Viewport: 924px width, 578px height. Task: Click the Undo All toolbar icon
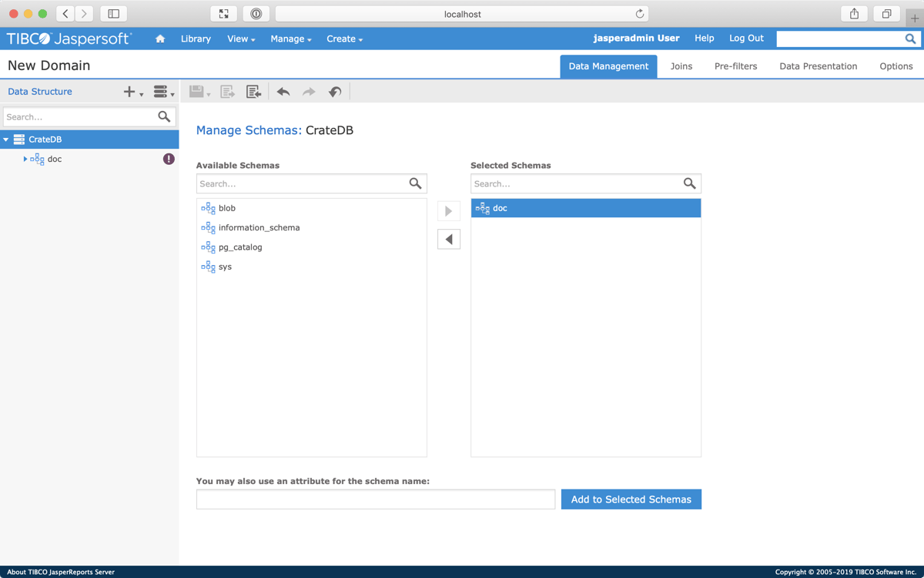click(334, 92)
